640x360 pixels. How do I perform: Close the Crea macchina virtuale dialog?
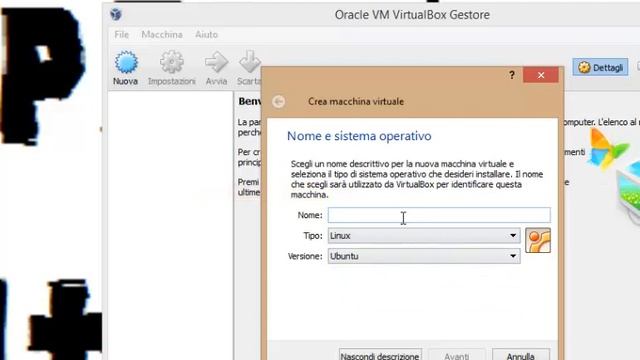click(541, 75)
